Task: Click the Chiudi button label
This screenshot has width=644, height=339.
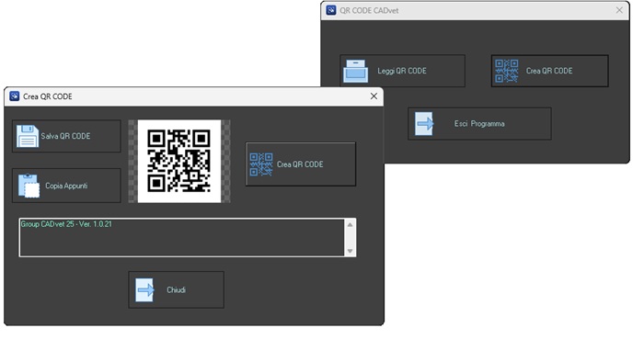Action: click(x=177, y=289)
